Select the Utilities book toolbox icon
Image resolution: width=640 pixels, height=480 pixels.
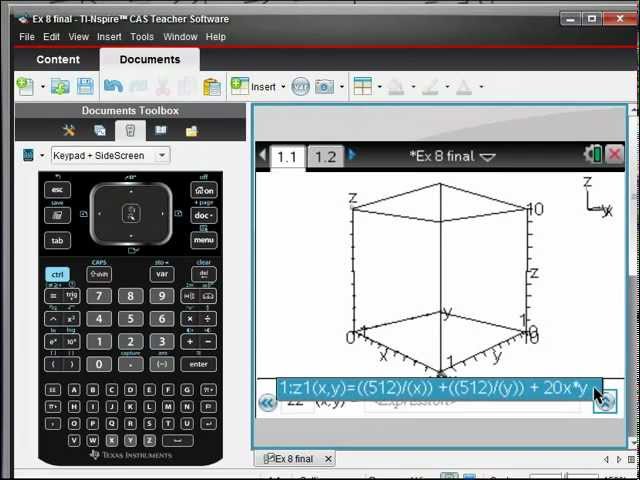click(x=161, y=131)
